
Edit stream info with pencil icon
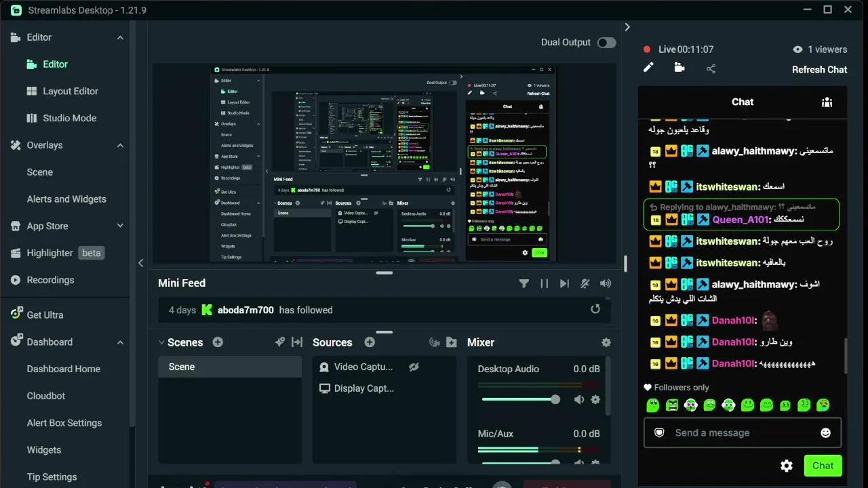pyautogui.click(x=649, y=67)
